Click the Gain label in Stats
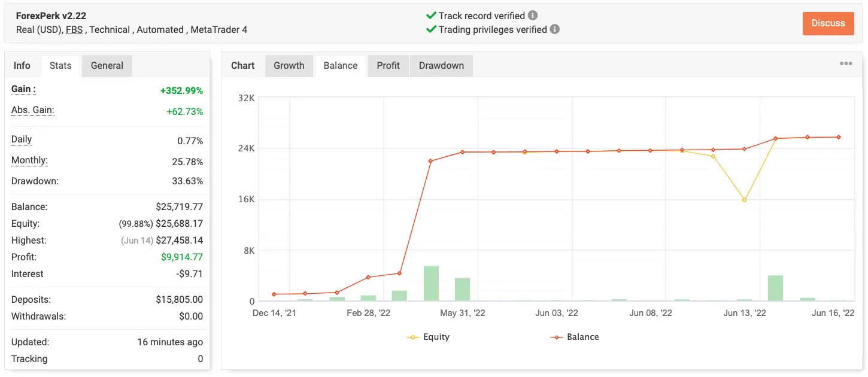The width and height of the screenshot is (868, 377). point(23,89)
